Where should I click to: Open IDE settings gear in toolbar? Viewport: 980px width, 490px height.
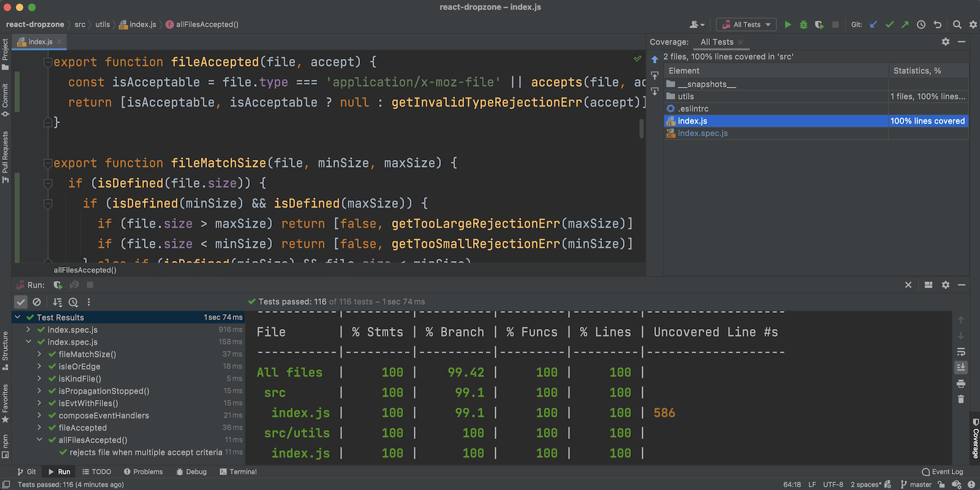pyautogui.click(x=973, y=24)
